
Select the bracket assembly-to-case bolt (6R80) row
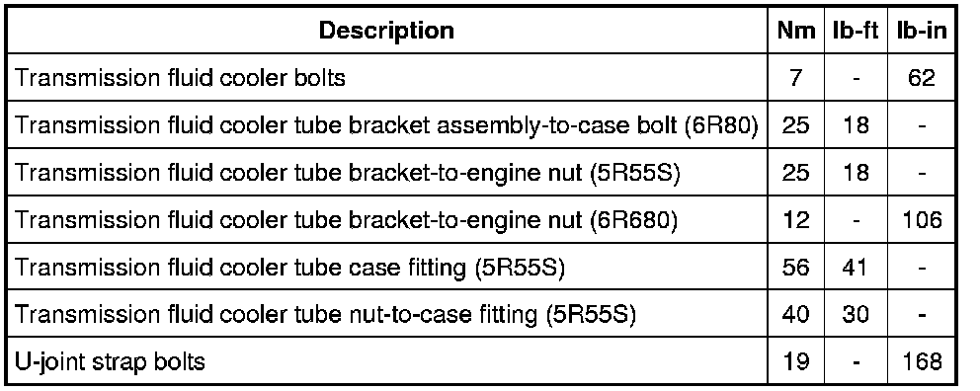tap(480, 125)
